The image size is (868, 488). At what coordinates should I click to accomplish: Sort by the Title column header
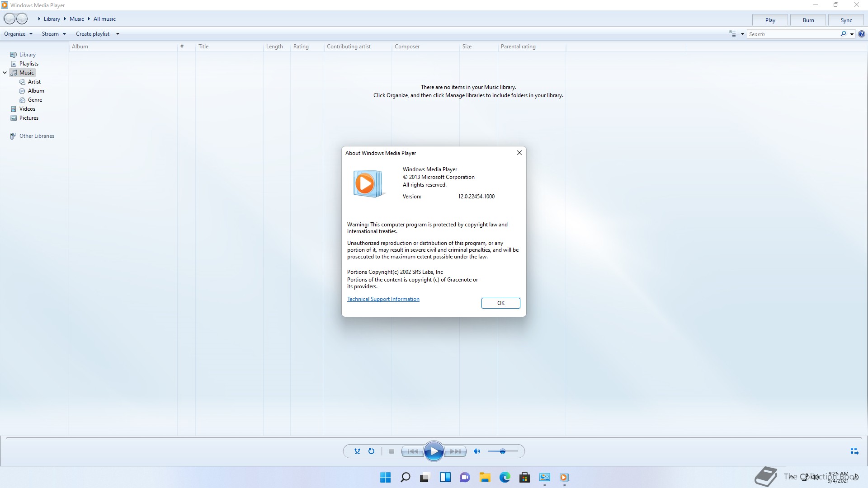point(229,47)
